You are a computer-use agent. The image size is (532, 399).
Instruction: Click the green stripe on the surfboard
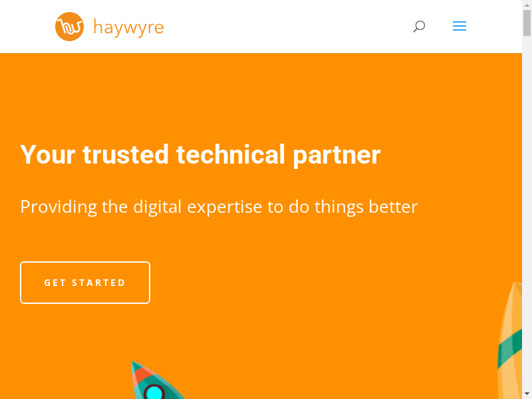pos(509,348)
